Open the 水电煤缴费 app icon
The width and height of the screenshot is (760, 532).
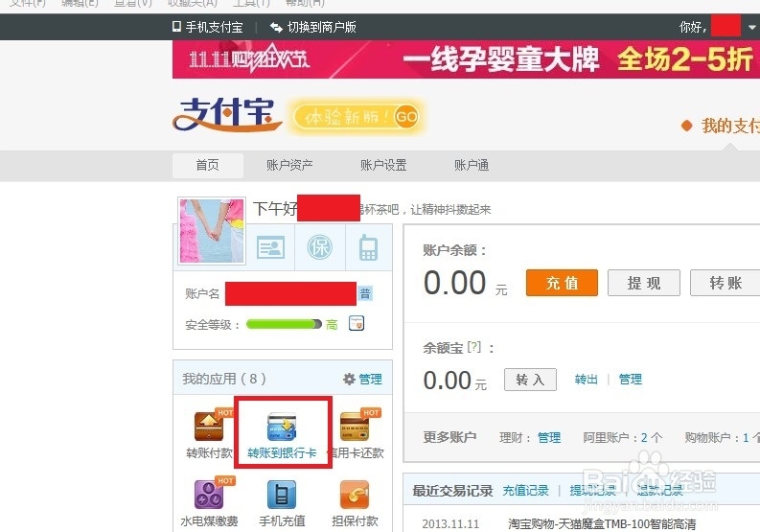pyautogui.click(x=209, y=495)
